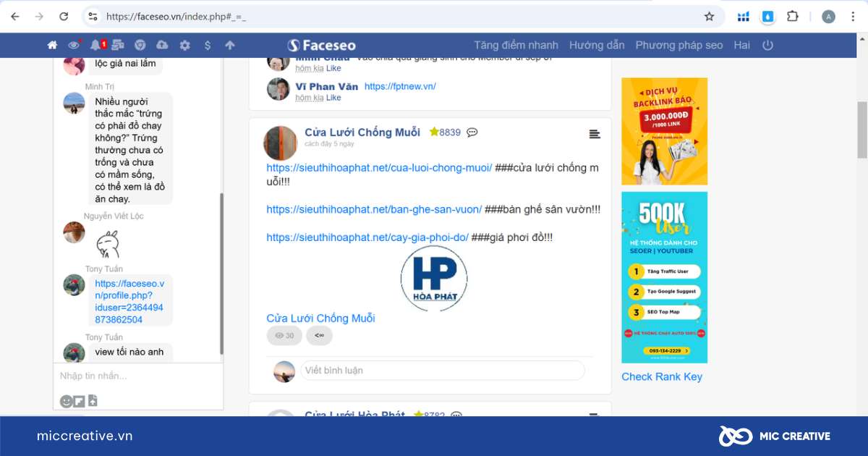This screenshot has width=868, height=456.
Task: Open comment icon next to 8839 score
Action: click(472, 132)
